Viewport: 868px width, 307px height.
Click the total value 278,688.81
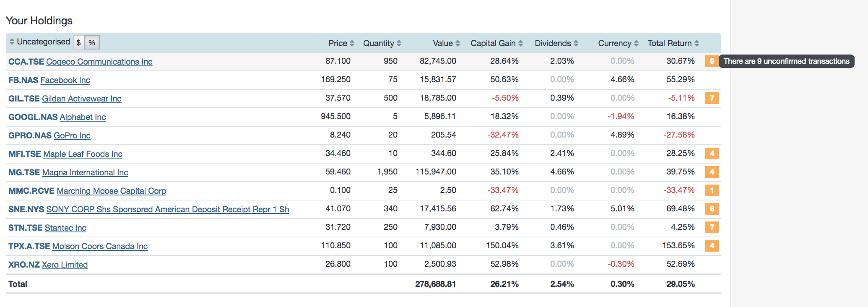[x=435, y=284]
